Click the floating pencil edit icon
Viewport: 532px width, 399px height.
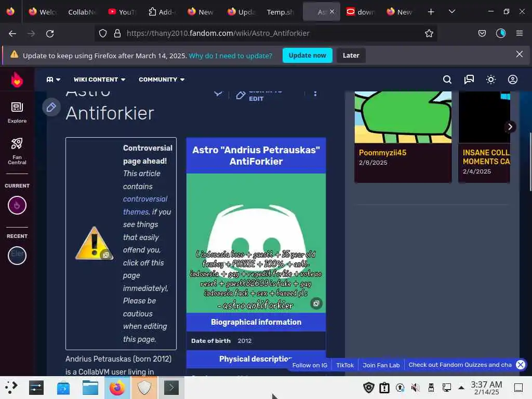pos(51,107)
